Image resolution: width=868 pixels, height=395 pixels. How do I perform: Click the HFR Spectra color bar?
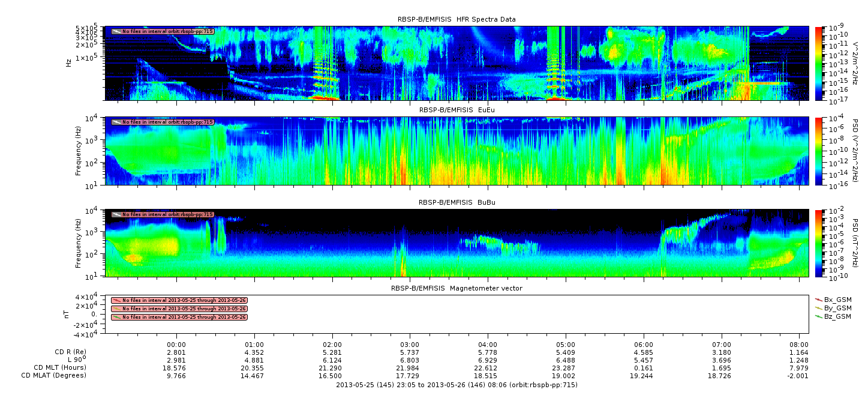(819, 63)
